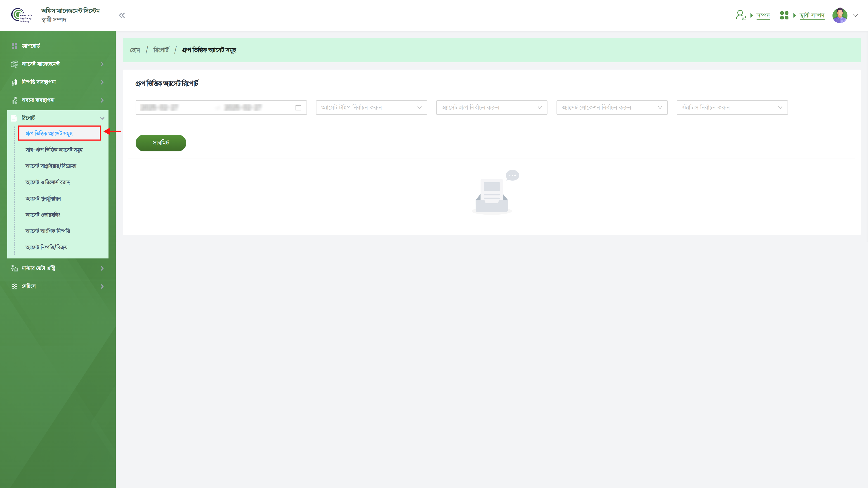This screenshot has height=488, width=868.
Task: Open the মাস্টার ডেটা এন্ট্রি menu label
Action: tap(38, 268)
